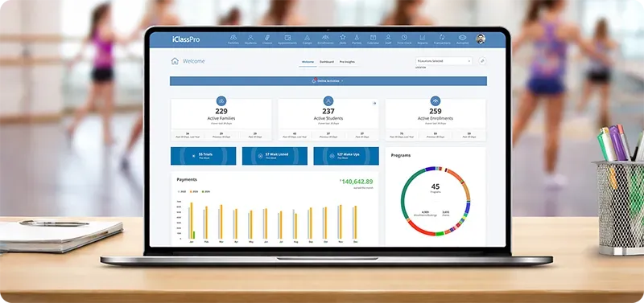
Task: Click the 127 Make Ups button
Action: [x=346, y=156]
